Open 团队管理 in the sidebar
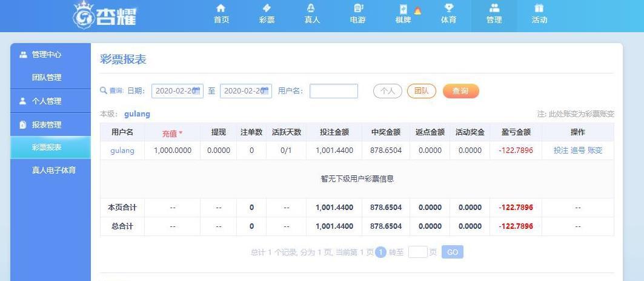Screen dimensions: 644x281 [47, 78]
